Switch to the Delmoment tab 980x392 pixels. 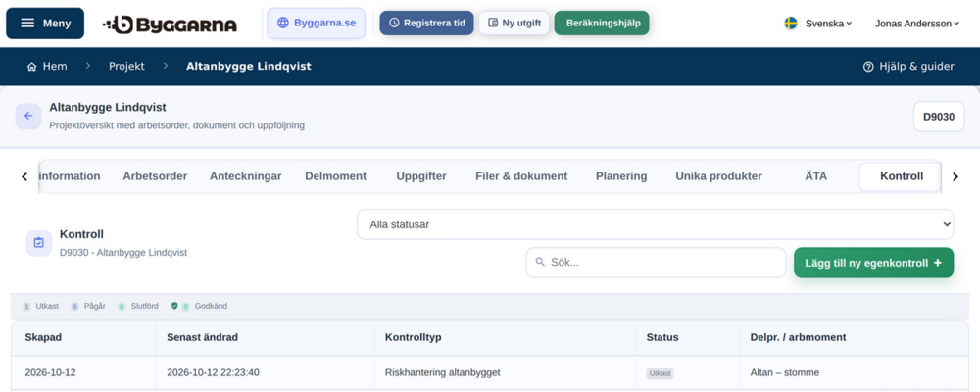coord(335,176)
